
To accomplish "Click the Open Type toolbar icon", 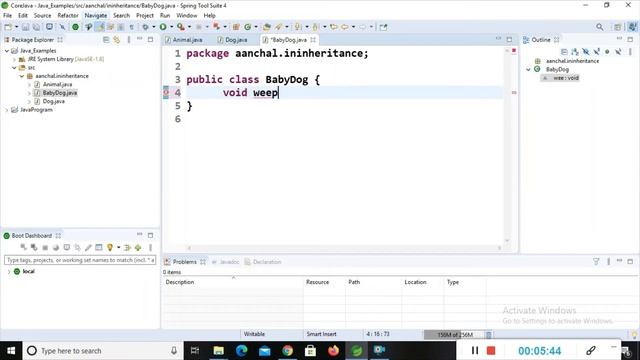I will tap(267, 27).
